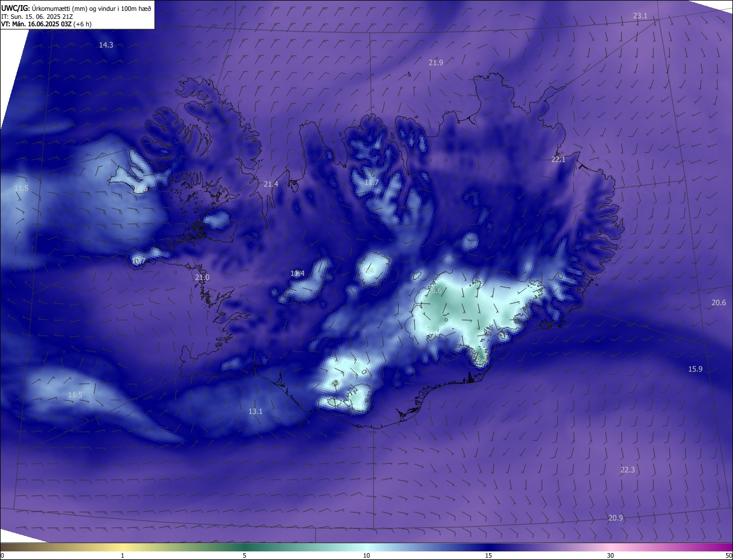Click the 11.7 value label on the map
The width and height of the screenshot is (733, 560).
click(x=372, y=182)
